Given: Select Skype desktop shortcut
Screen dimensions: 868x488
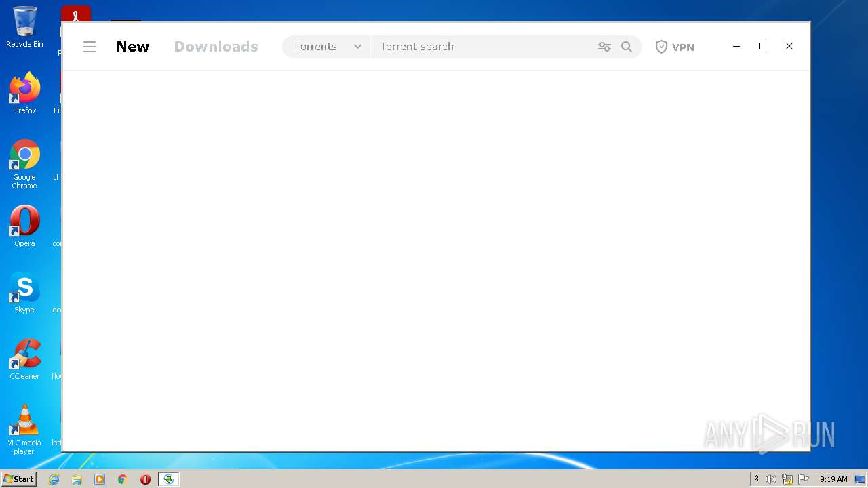Looking at the screenshot, I should pyautogui.click(x=24, y=292).
